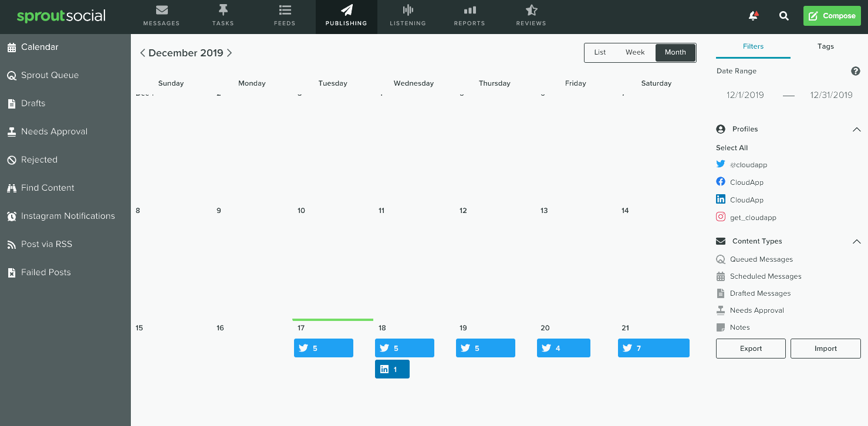Viewport: 868px width, 426px height.
Task: Select day 10 in the calendar
Action: 301,211
